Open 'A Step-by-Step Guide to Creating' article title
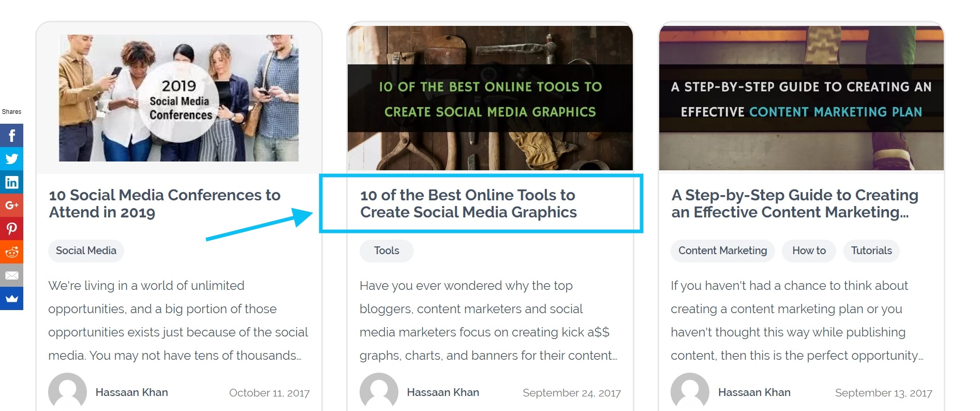The width and height of the screenshot is (980, 411). [x=795, y=203]
